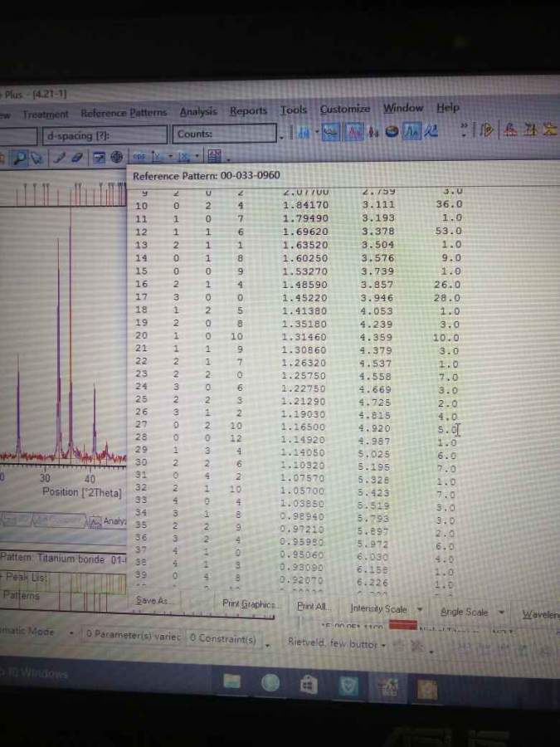Viewport: 560px width, 747px height.
Task: Click the bar chart histogram toolbar icon
Action: pyautogui.click(x=303, y=133)
